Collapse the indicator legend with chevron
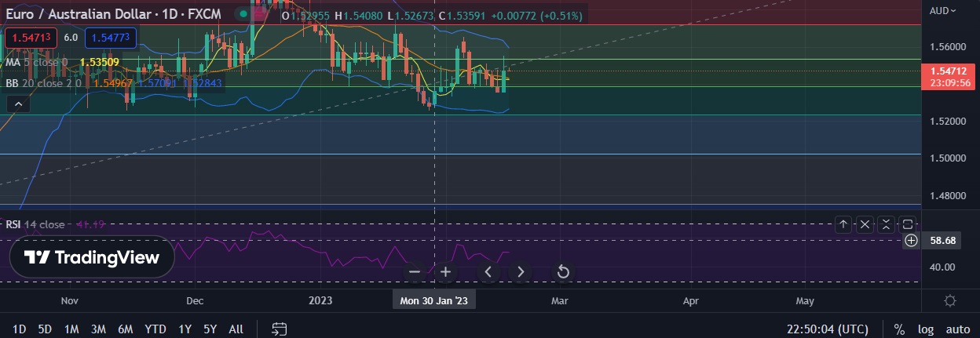 pos(18,104)
